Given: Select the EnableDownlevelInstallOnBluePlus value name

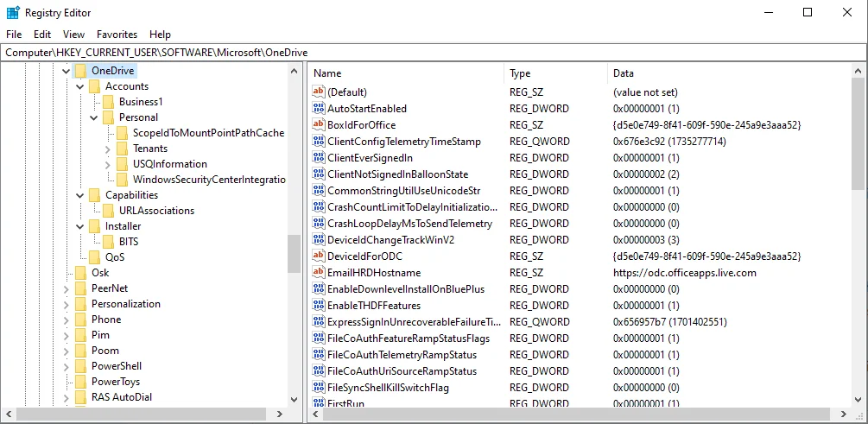Looking at the screenshot, I should 406,289.
